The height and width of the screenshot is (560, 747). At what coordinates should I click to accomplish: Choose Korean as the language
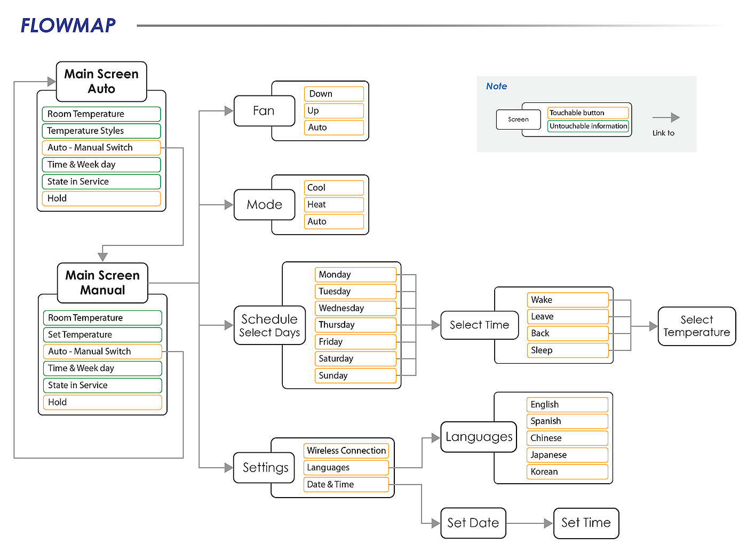pos(568,472)
